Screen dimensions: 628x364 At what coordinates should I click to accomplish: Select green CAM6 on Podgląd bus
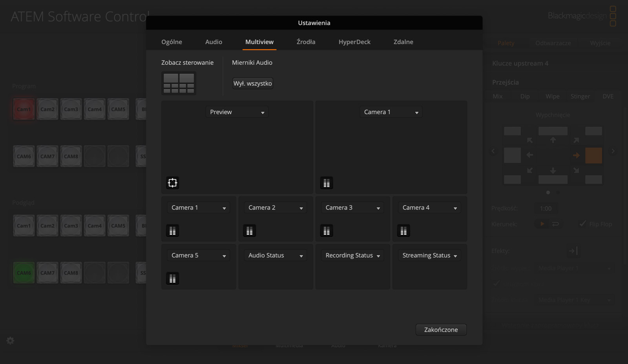[x=24, y=273]
